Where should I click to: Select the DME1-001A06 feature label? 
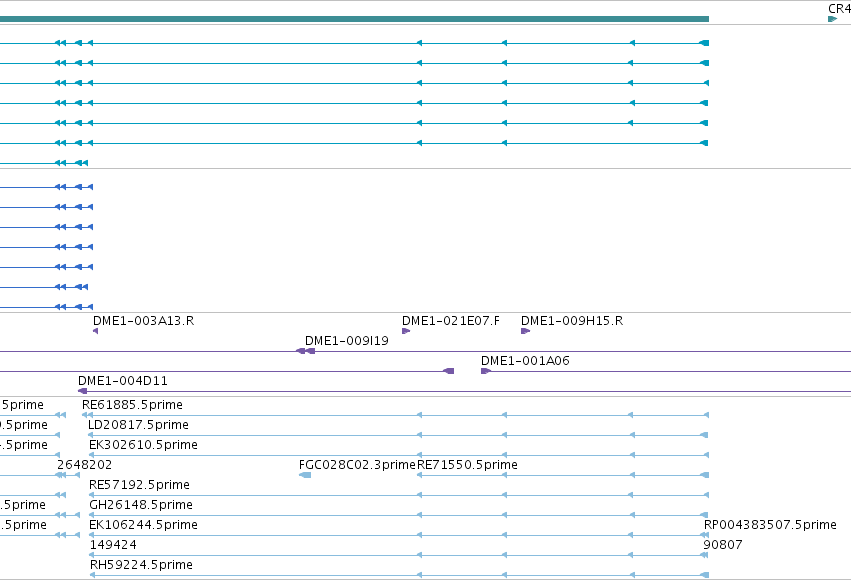[525, 361]
